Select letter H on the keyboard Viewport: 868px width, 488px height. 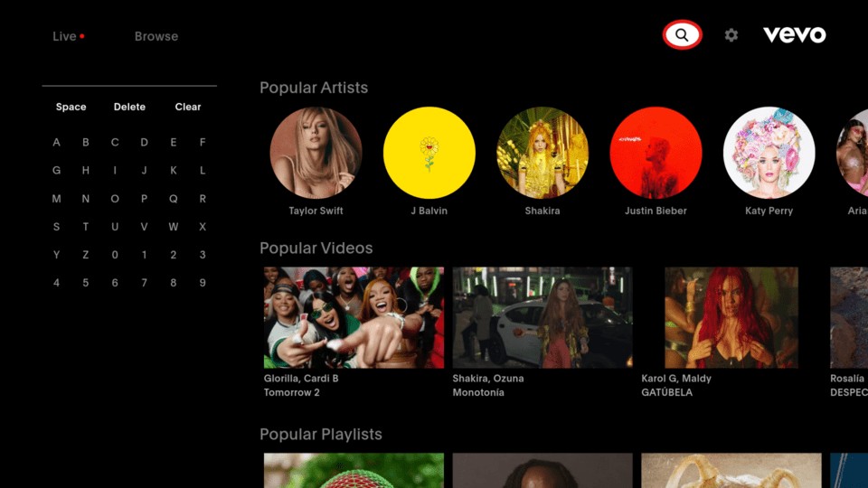(85, 171)
